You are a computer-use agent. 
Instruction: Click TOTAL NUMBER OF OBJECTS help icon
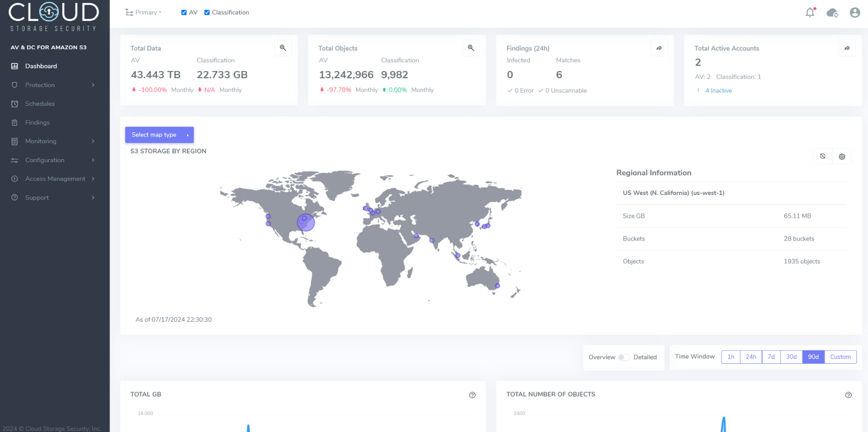point(848,395)
